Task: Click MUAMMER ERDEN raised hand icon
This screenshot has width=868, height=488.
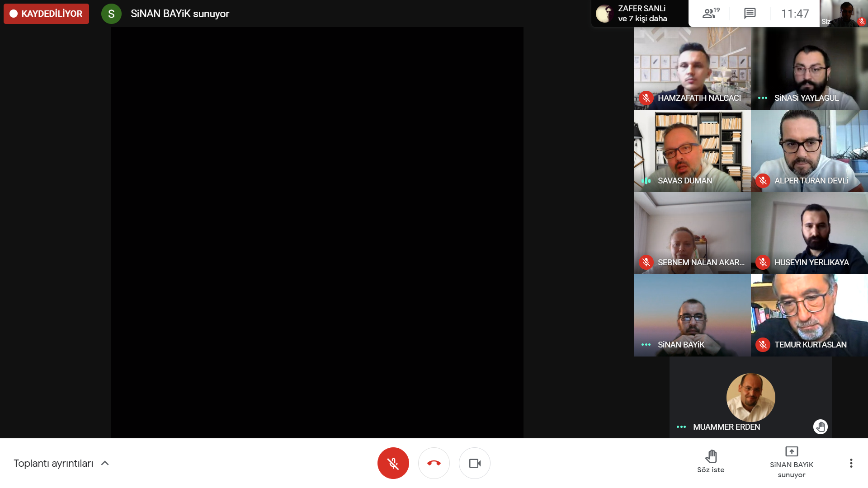Action: (x=820, y=427)
